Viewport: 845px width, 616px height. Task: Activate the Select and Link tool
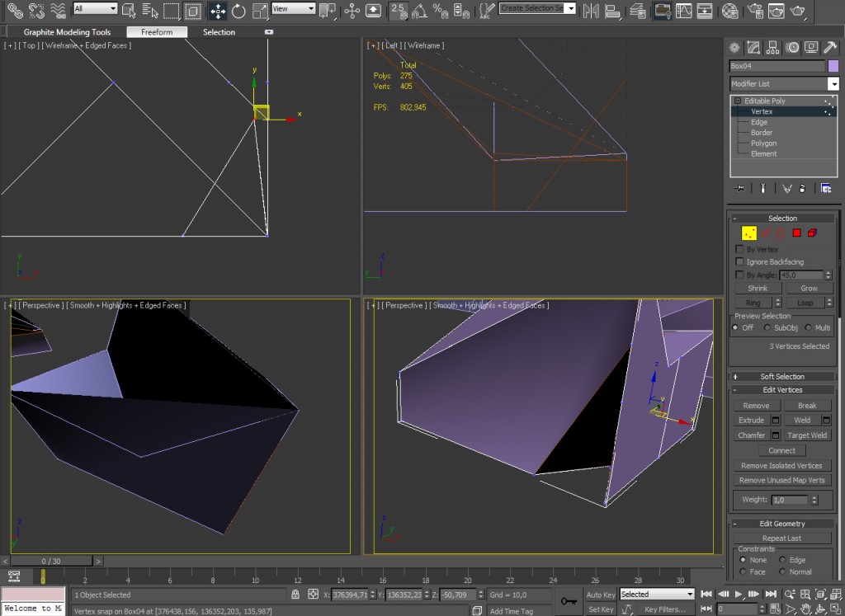[x=15, y=10]
